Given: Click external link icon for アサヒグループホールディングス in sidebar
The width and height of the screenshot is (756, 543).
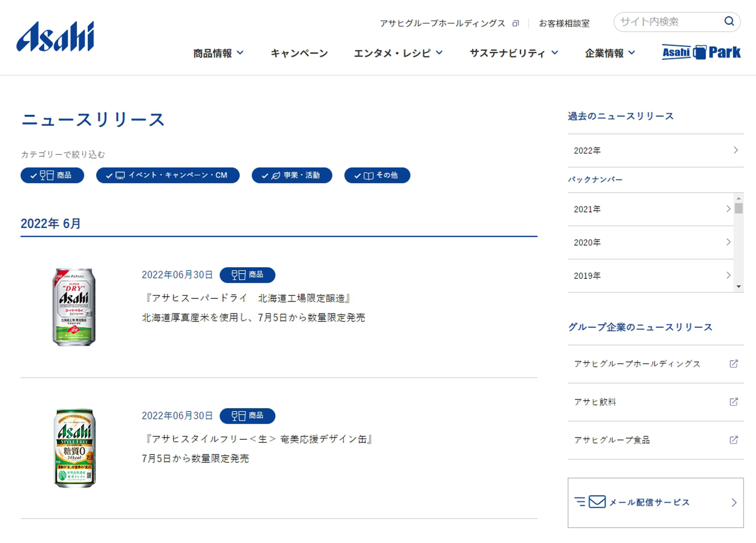Looking at the screenshot, I should 733,364.
